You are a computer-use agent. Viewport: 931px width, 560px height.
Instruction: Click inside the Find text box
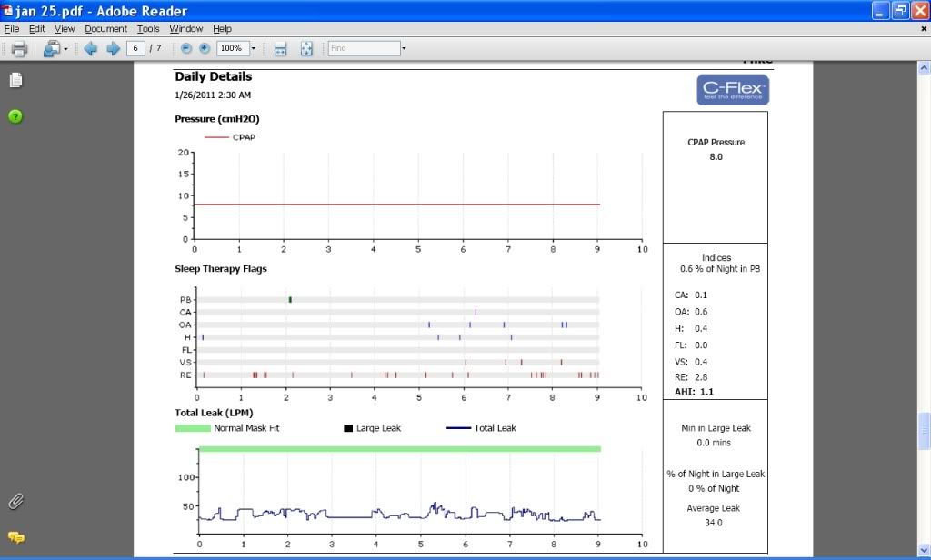click(x=363, y=48)
